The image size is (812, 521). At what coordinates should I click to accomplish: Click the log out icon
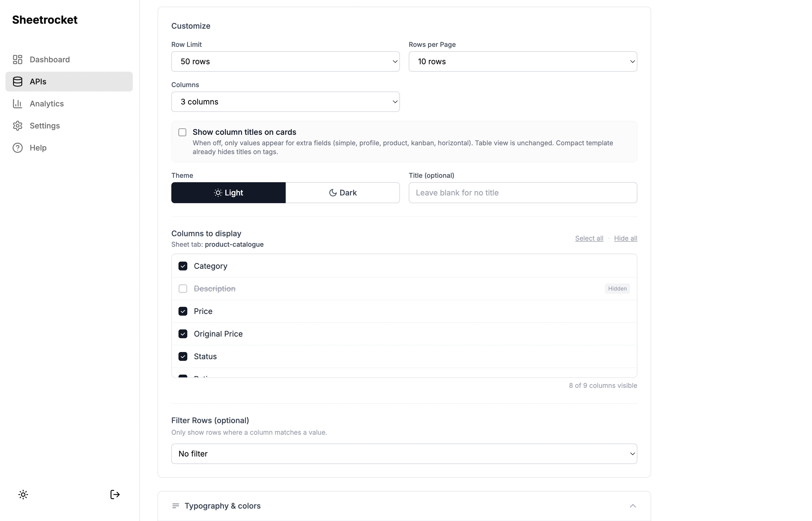[115, 495]
